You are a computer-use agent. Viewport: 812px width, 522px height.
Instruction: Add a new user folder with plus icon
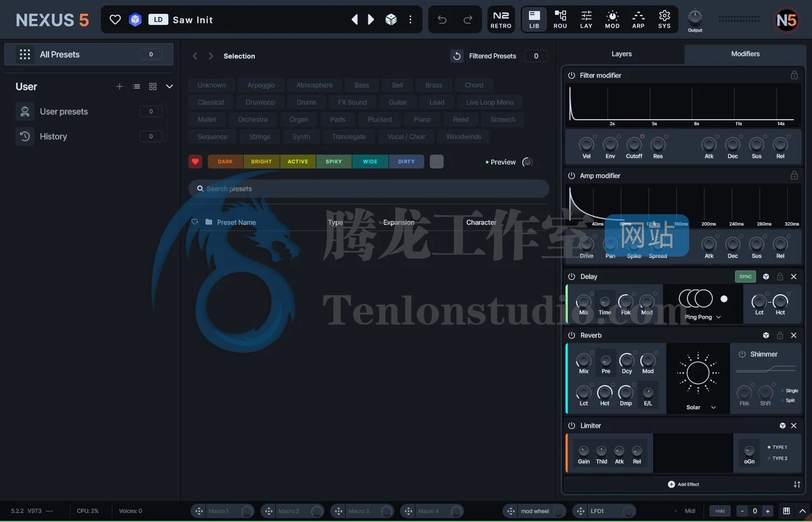119,86
